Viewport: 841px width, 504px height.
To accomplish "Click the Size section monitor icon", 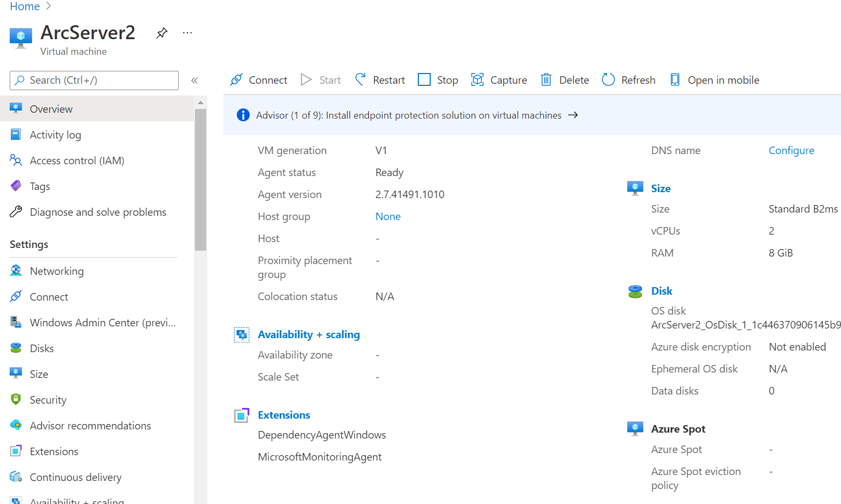I will pyautogui.click(x=635, y=188).
